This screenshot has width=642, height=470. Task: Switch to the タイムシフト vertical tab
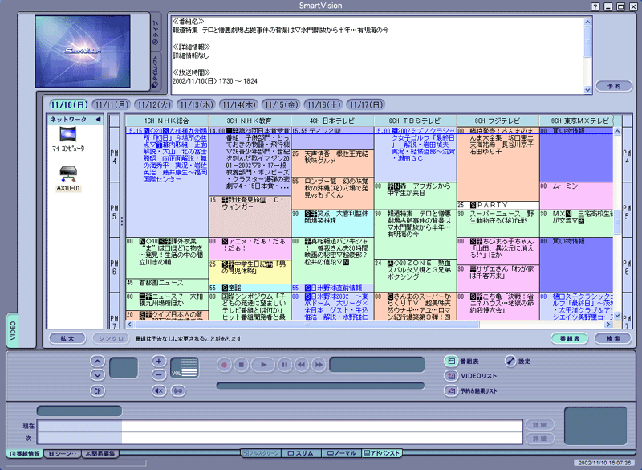click(156, 71)
